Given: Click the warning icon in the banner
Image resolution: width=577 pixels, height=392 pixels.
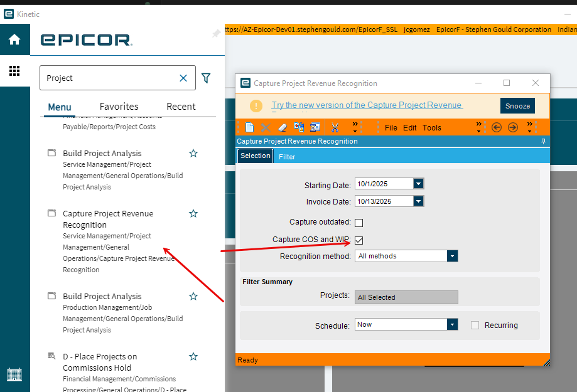Looking at the screenshot, I should click(x=256, y=106).
